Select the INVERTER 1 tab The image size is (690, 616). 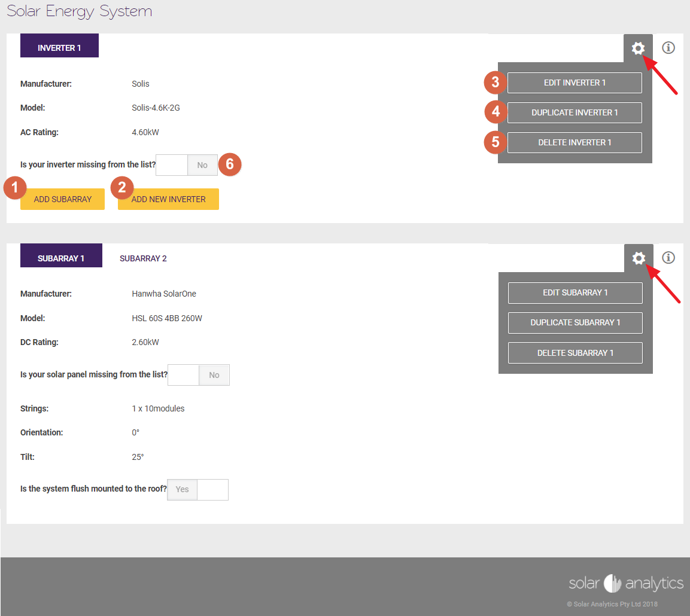tap(59, 45)
